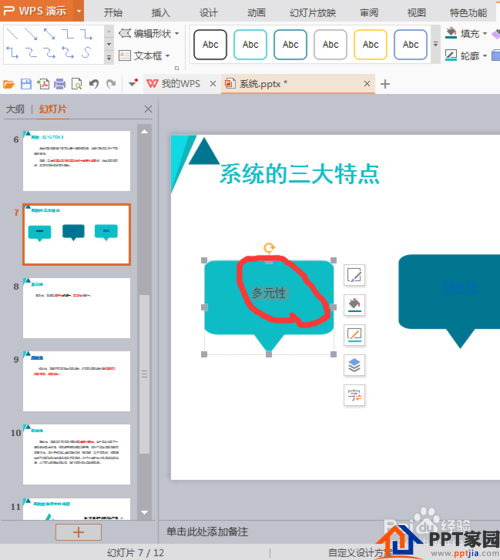Viewport: 500px width, 560px height.
Task: Select the elbow arrow connector shape
Action: click(x=86, y=34)
